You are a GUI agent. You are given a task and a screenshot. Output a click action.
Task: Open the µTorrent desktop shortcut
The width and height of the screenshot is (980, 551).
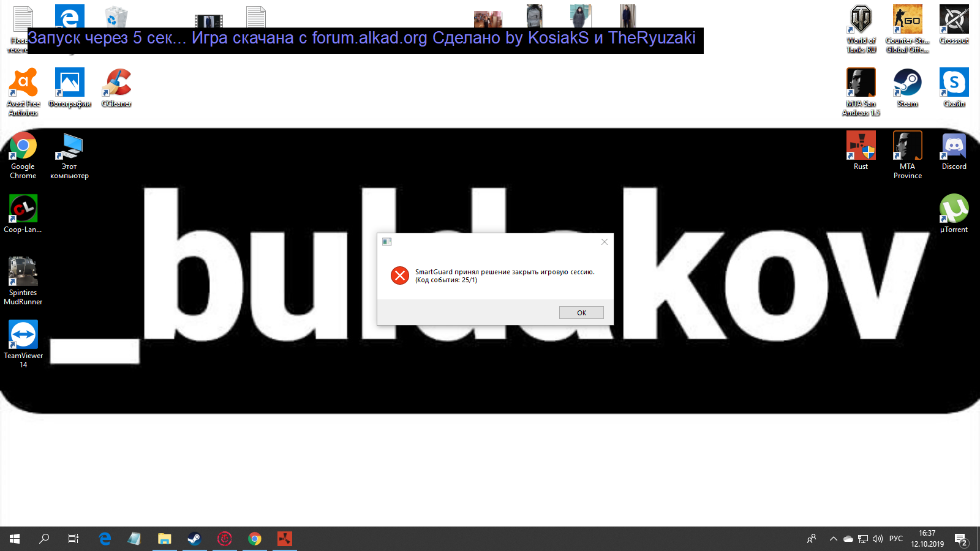tap(954, 209)
